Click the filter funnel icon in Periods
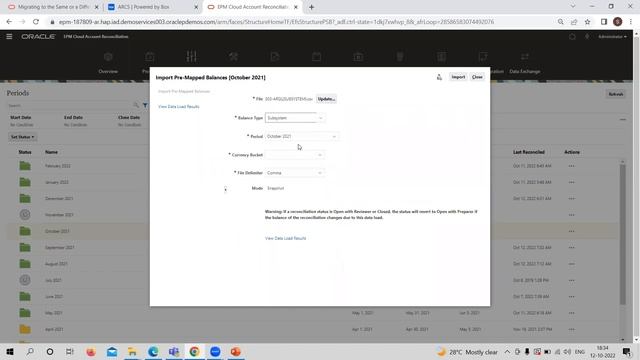640x360 pixels. [x=145, y=105]
